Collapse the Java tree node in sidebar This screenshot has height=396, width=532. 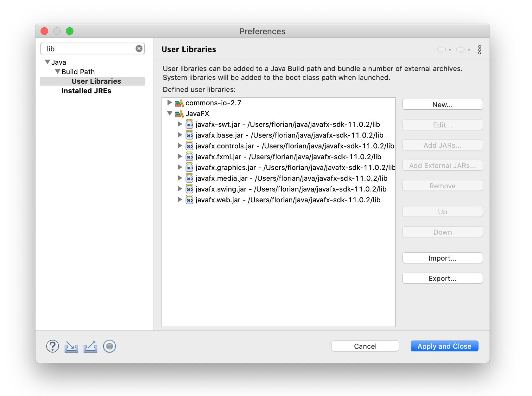47,62
